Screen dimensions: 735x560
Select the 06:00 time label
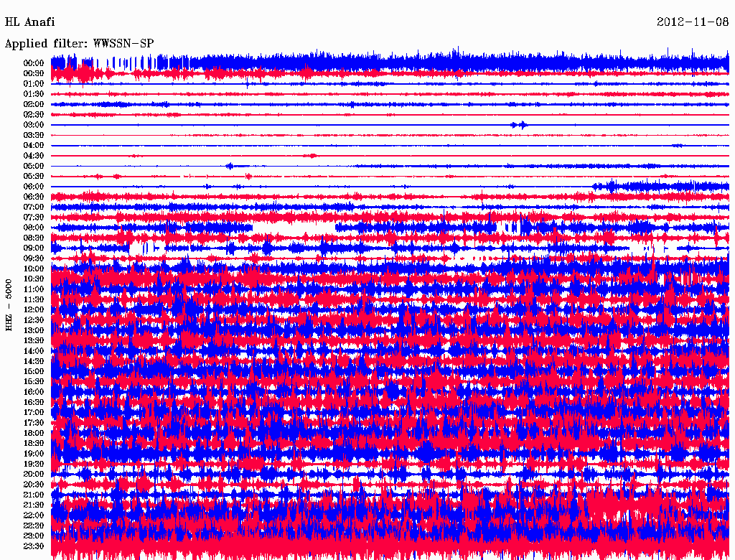pyautogui.click(x=33, y=187)
